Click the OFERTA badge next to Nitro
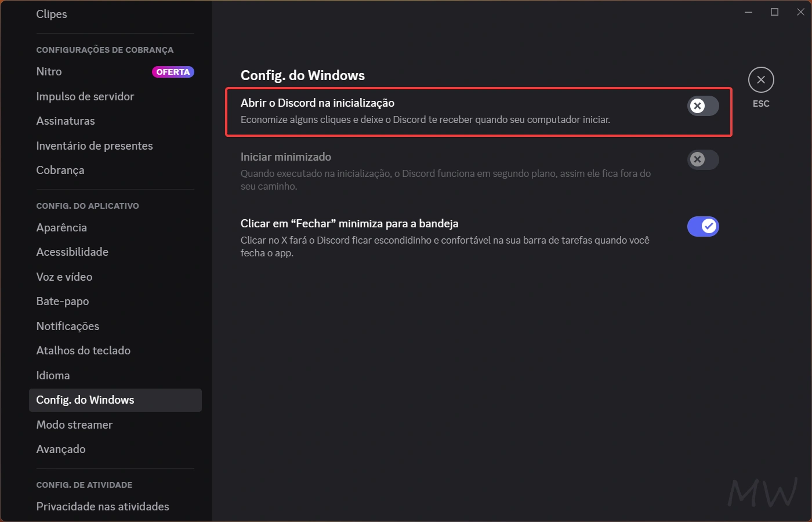This screenshot has width=812, height=522. (173, 71)
